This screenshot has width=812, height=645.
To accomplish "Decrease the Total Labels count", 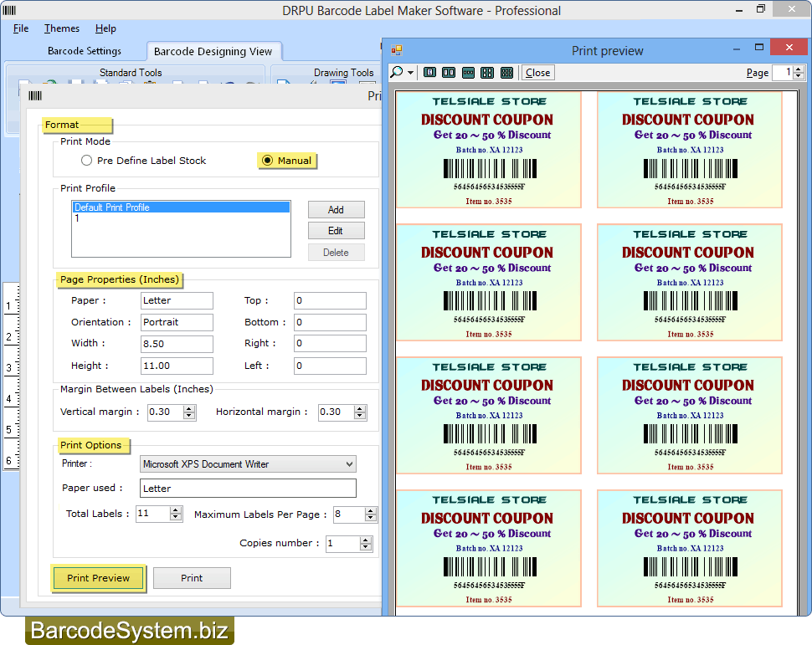I will [176, 518].
